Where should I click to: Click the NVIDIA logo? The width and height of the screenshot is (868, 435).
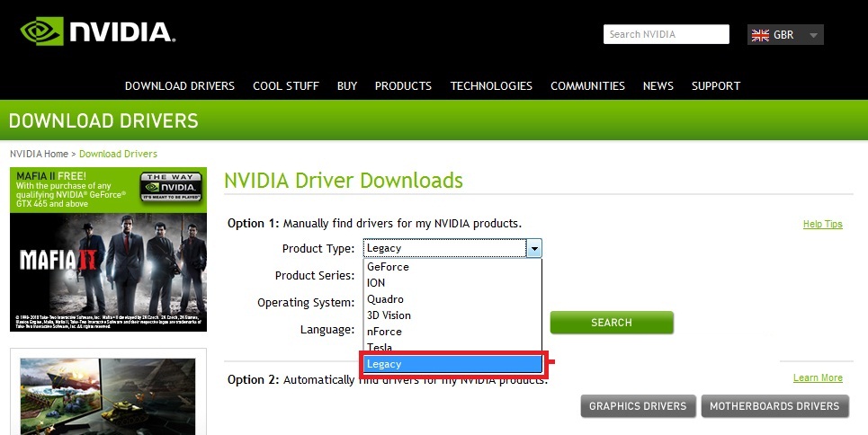tap(98, 31)
